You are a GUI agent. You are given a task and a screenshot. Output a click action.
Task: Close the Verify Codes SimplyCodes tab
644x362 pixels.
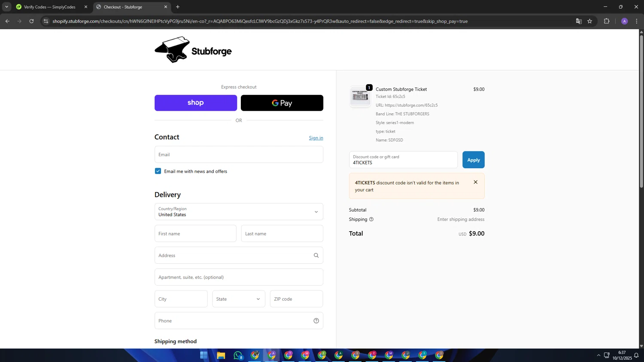click(x=85, y=7)
